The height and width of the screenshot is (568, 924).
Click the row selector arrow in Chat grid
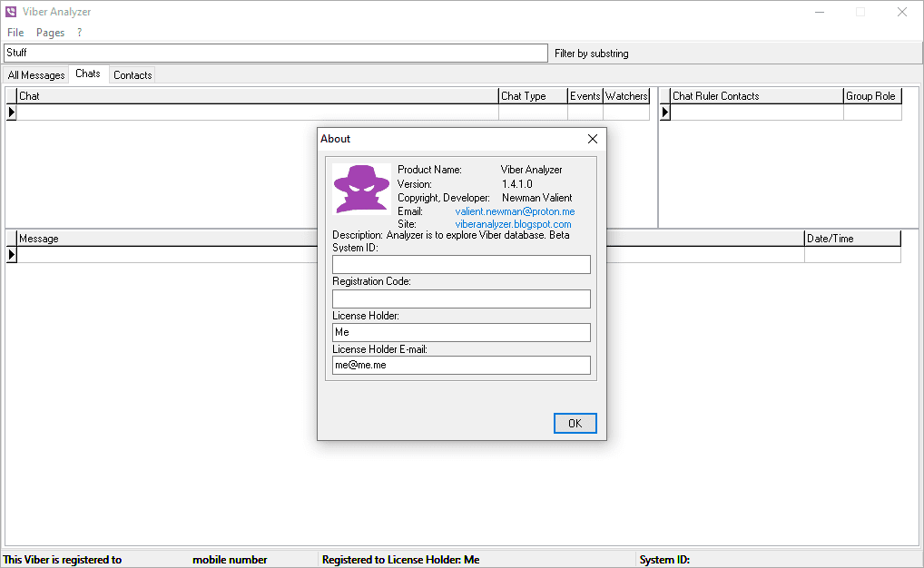pyautogui.click(x=10, y=112)
